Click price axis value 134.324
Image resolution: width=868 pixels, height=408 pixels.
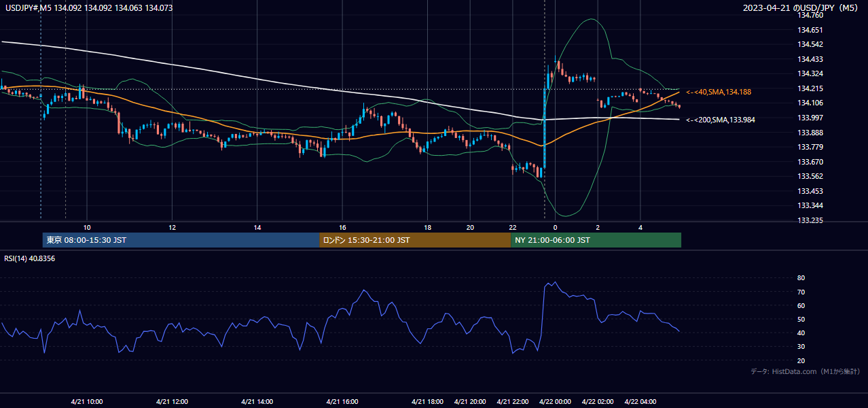tap(810, 73)
